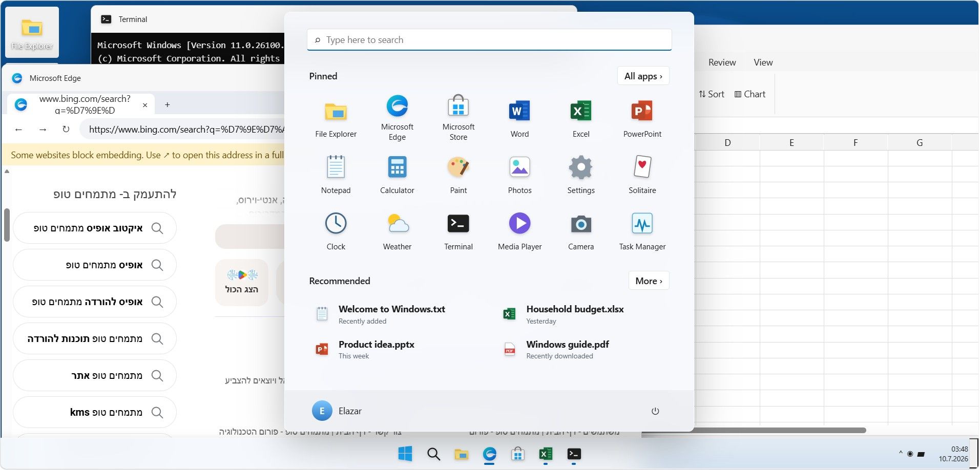Launch the Solitaire pinned app
Image resolution: width=980 pixels, height=470 pixels.
click(642, 174)
